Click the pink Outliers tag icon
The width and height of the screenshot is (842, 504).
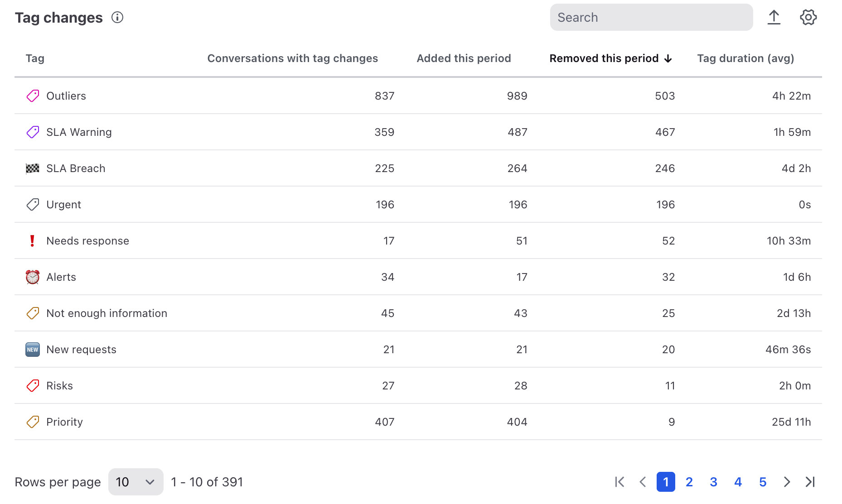(33, 96)
